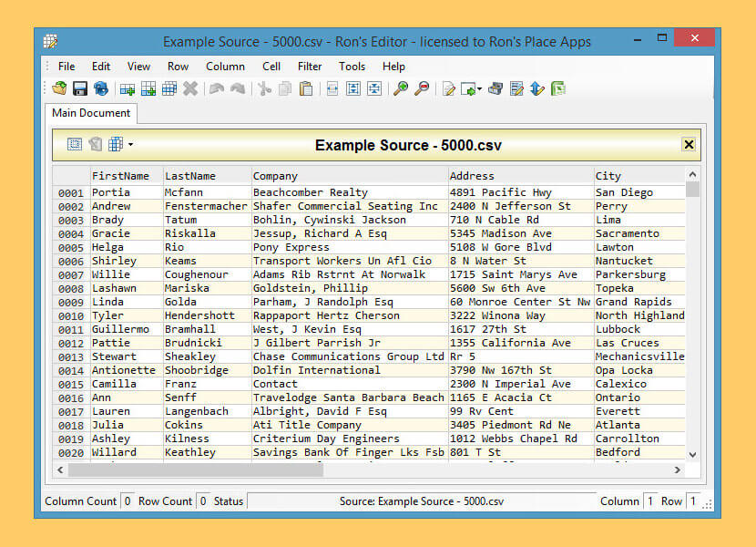Click the export icon with green arrow

pyautogui.click(x=467, y=88)
